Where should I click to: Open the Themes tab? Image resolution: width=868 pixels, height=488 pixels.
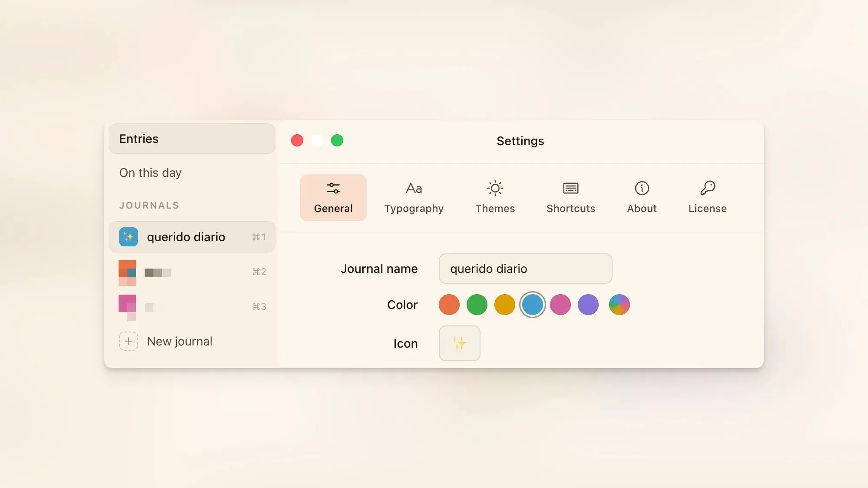pos(495,198)
